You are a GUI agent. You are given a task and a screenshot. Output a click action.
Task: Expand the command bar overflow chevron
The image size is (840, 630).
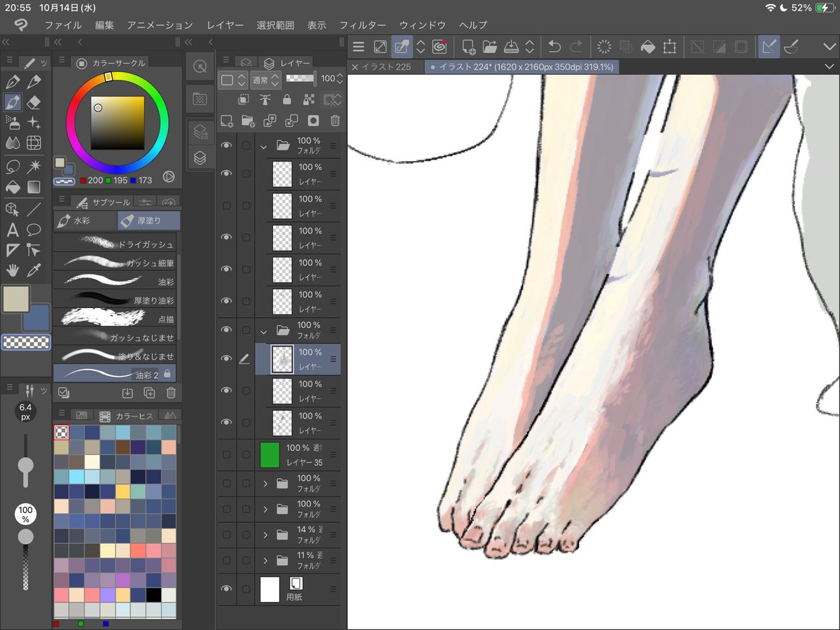tap(829, 47)
